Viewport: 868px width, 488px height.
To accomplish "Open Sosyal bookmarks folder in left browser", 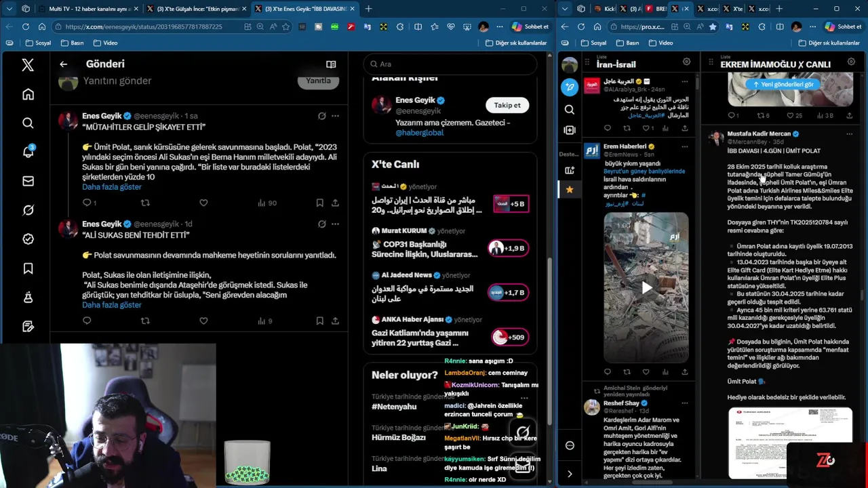I will (x=38, y=43).
